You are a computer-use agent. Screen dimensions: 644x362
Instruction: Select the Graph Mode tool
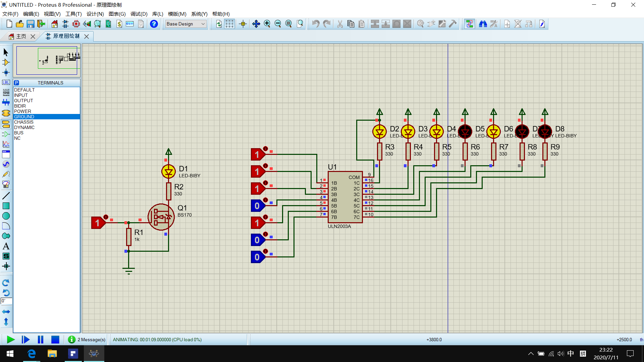[x=6, y=144]
